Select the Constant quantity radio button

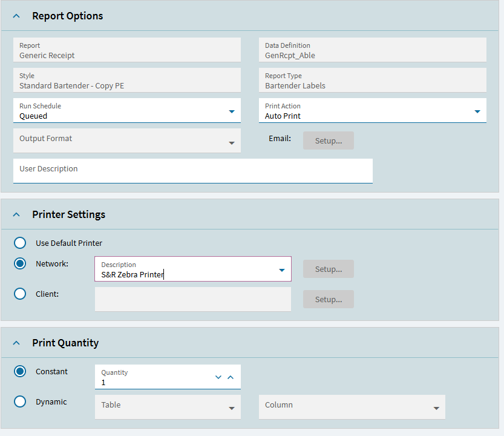(x=21, y=371)
